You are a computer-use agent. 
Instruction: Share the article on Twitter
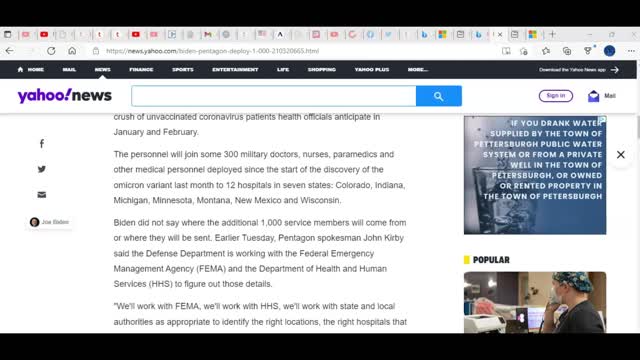click(42, 169)
